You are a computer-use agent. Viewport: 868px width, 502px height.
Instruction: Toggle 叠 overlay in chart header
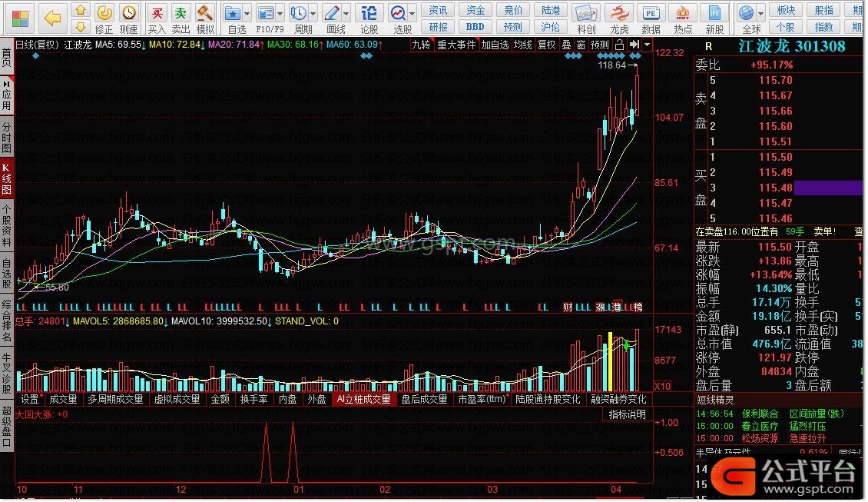(x=566, y=45)
